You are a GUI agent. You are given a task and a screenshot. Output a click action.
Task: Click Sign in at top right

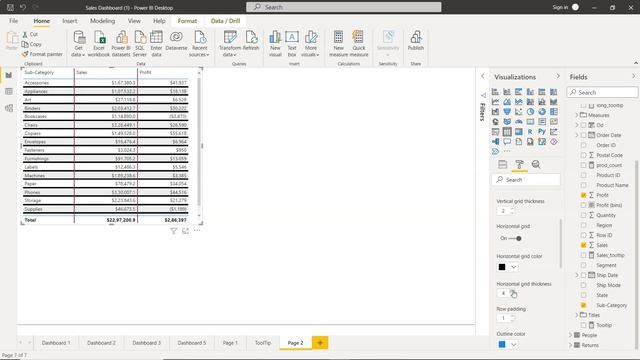click(x=560, y=7)
